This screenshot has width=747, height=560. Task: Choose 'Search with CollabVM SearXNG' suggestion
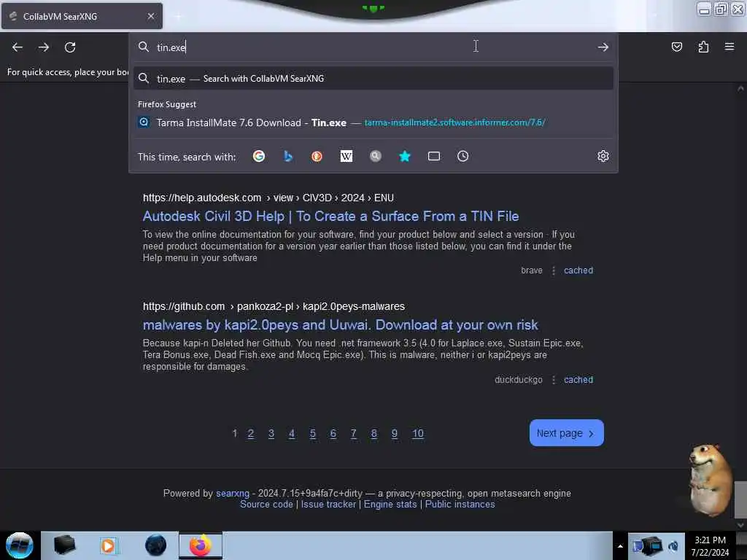pos(373,79)
